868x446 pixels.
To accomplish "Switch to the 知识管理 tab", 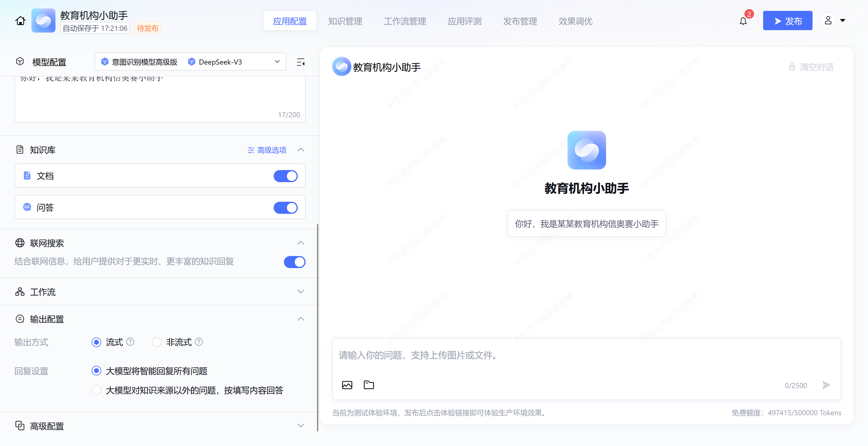I will (345, 21).
